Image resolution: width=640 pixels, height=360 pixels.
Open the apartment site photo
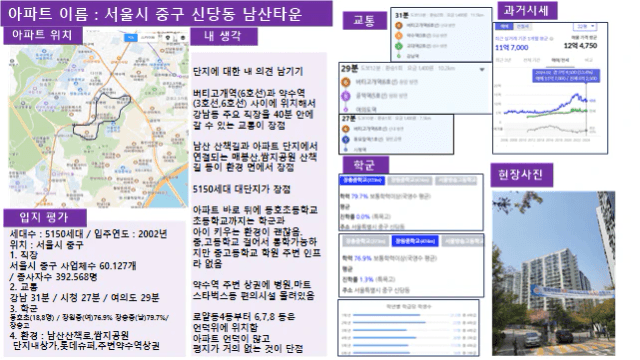(x=553, y=273)
